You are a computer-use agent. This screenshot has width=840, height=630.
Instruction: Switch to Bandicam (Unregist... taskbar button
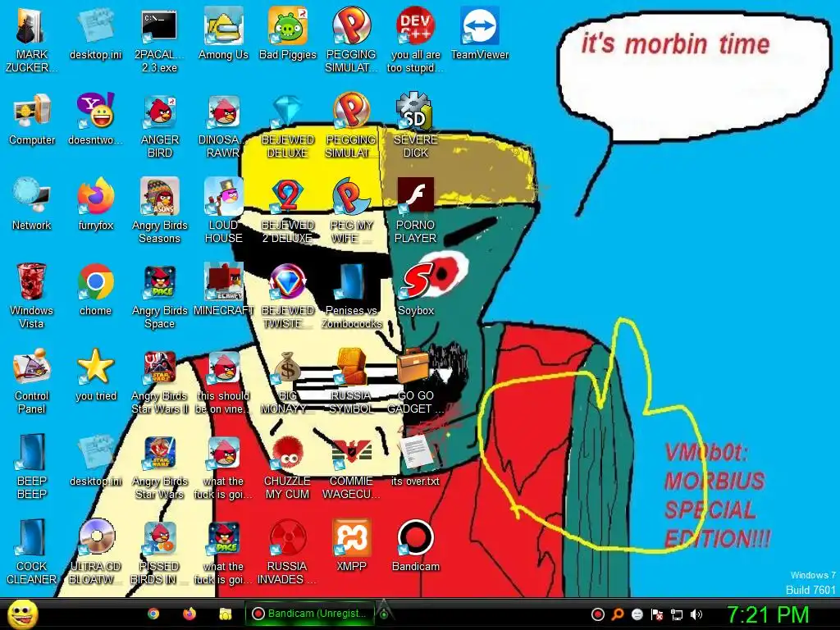(309, 614)
